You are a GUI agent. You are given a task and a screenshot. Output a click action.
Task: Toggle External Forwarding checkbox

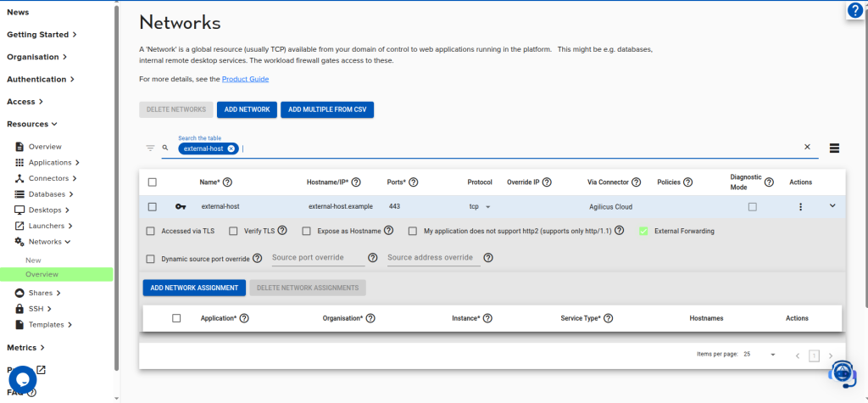click(643, 231)
